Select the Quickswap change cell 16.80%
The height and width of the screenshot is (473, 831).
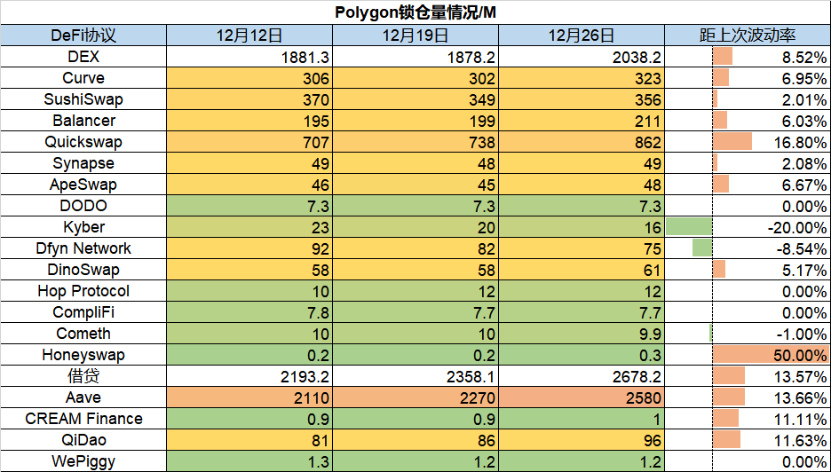tap(747, 142)
